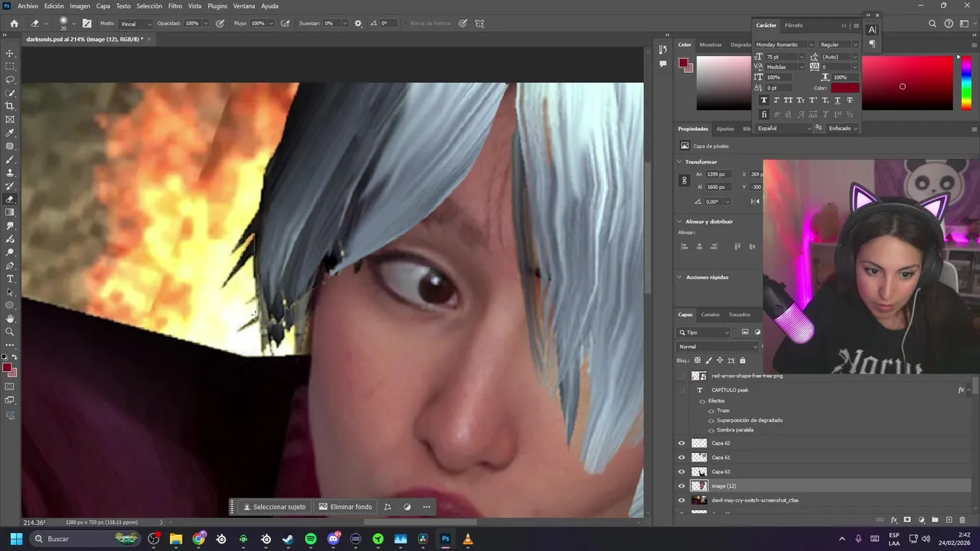Open Spotify from the taskbar

click(311, 539)
